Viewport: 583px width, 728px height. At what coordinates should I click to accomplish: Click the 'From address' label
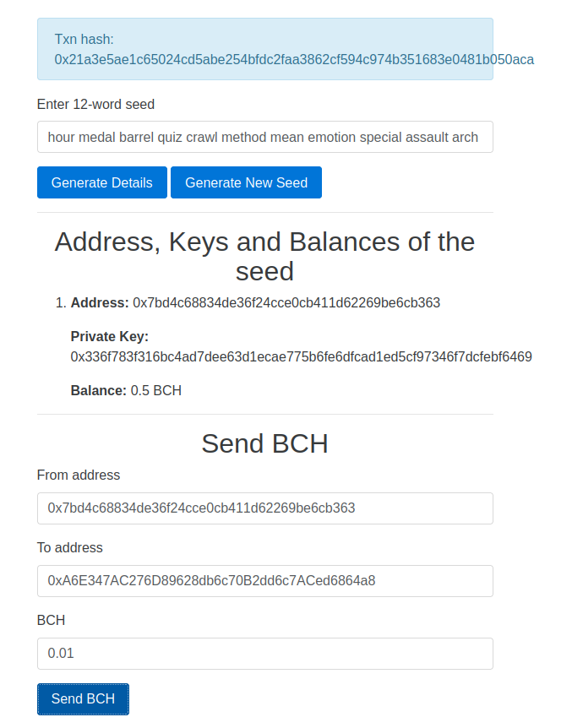coord(79,475)
